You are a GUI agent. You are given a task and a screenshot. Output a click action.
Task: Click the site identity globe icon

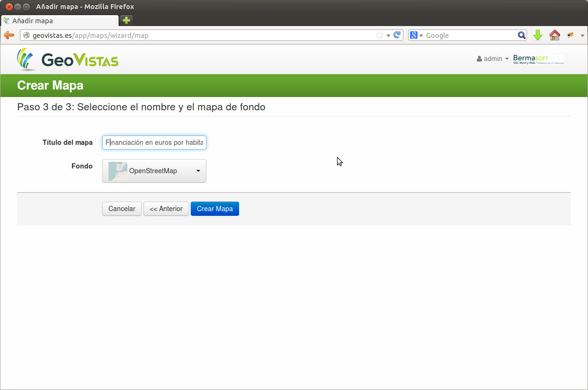coord(27,35)
